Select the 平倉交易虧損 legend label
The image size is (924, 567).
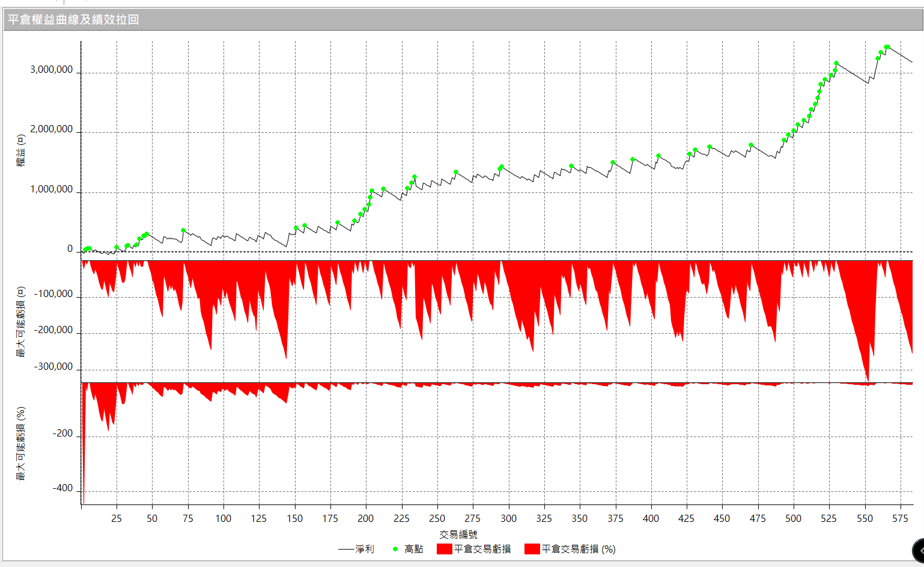(x=482, y=549)
